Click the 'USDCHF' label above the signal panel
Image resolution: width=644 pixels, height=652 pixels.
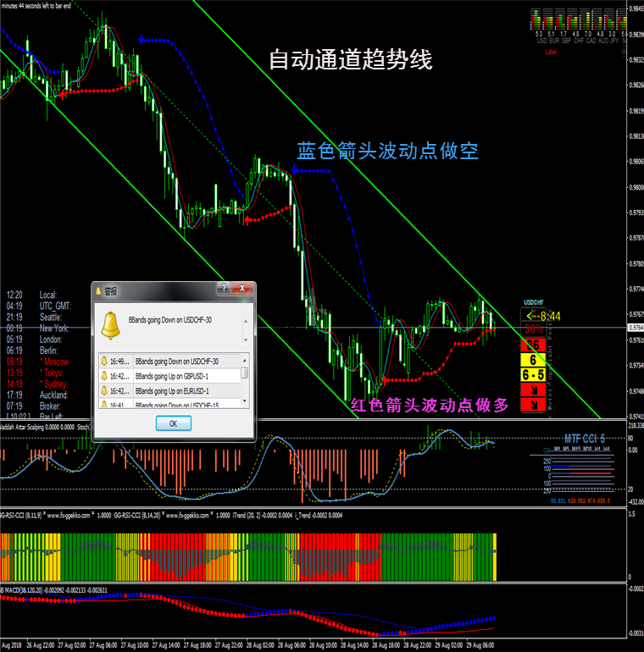click(x=533, y=302)
